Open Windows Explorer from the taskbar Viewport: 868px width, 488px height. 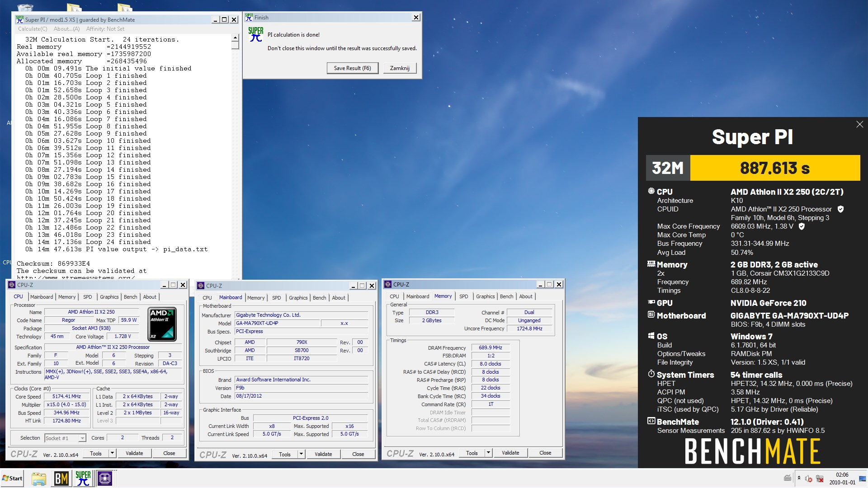click(39, 478)
